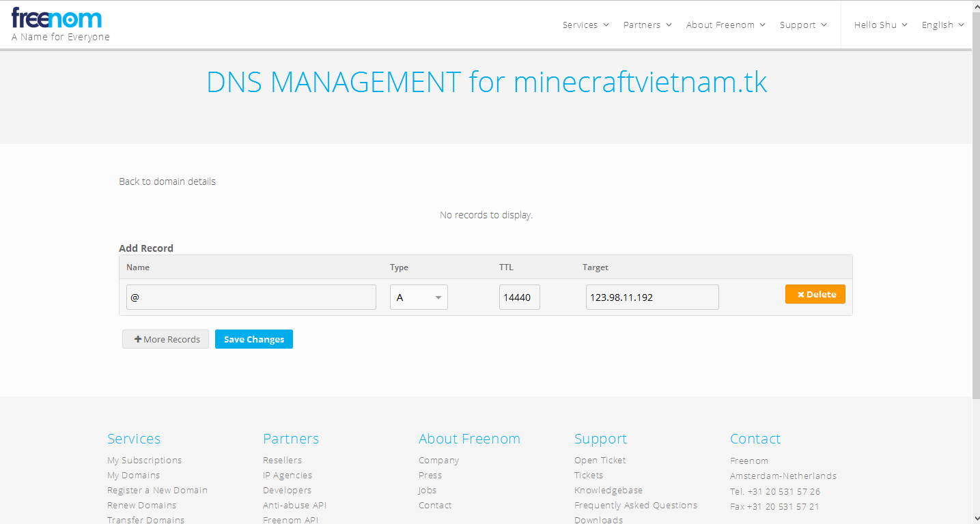
Task: Click the About Freenom footer heading
Action: click(x=469, y=439)
